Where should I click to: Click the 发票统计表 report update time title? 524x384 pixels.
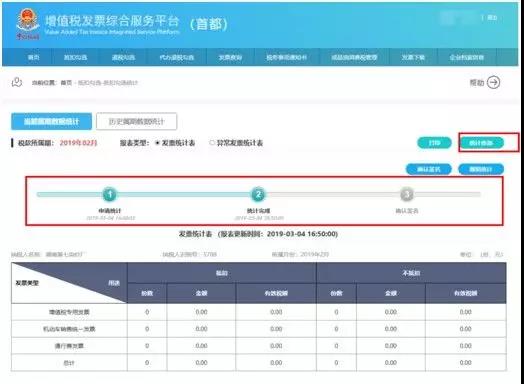pyautogui.click(x=258, y=234)
